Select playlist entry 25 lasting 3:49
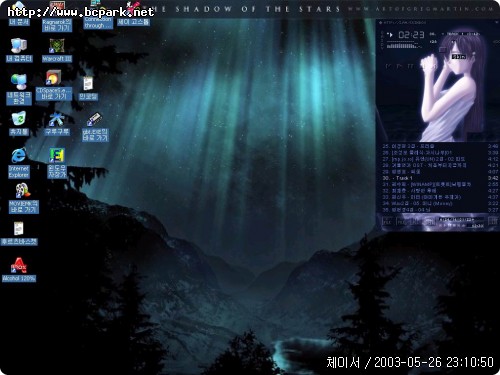The width and height of the screenshot is (500, 375). [x=440, y=146]
